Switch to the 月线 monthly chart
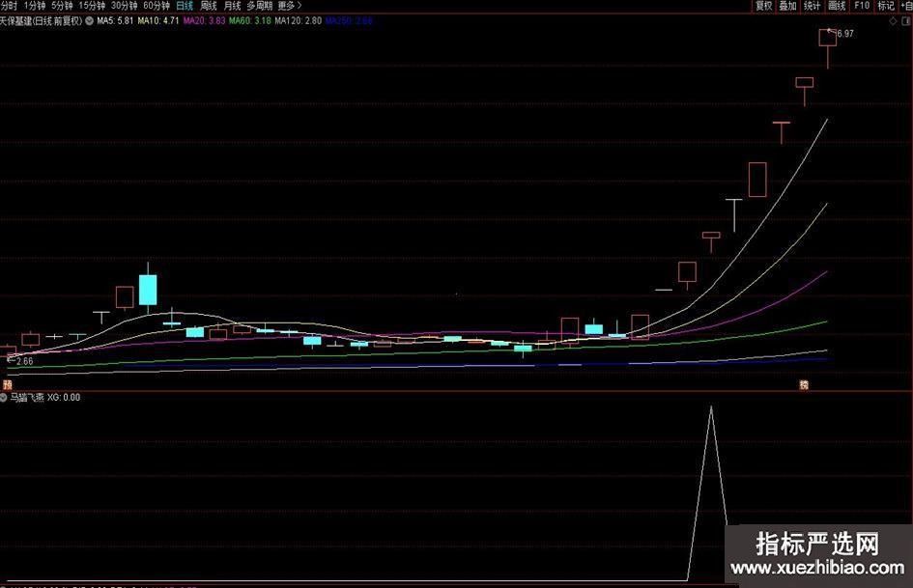913x588 pixels. (x=232, y=6)
